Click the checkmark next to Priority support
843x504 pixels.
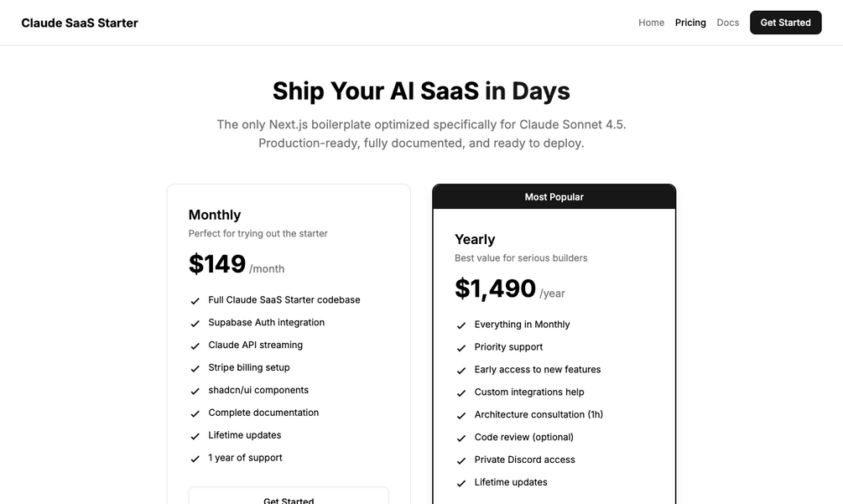[461, 348]
